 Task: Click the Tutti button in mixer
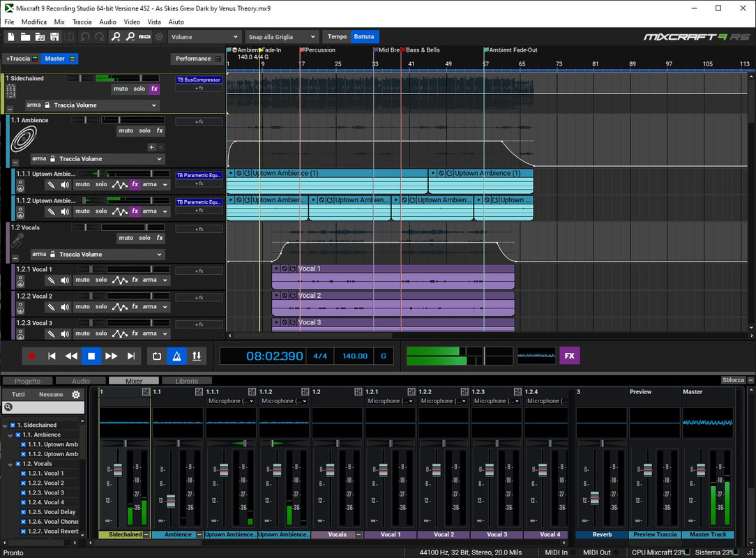(x=18, y=395)
